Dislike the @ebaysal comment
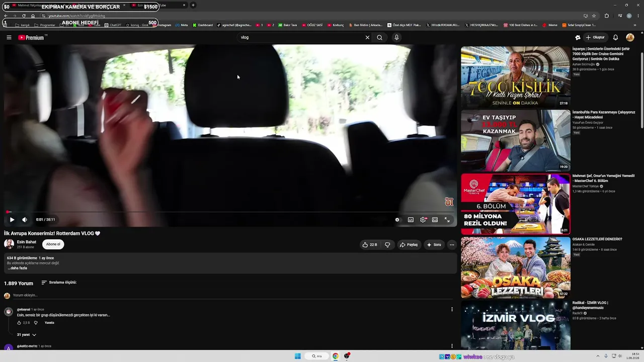The width and height of the screenshot is (644, 362). click(36, 323)
